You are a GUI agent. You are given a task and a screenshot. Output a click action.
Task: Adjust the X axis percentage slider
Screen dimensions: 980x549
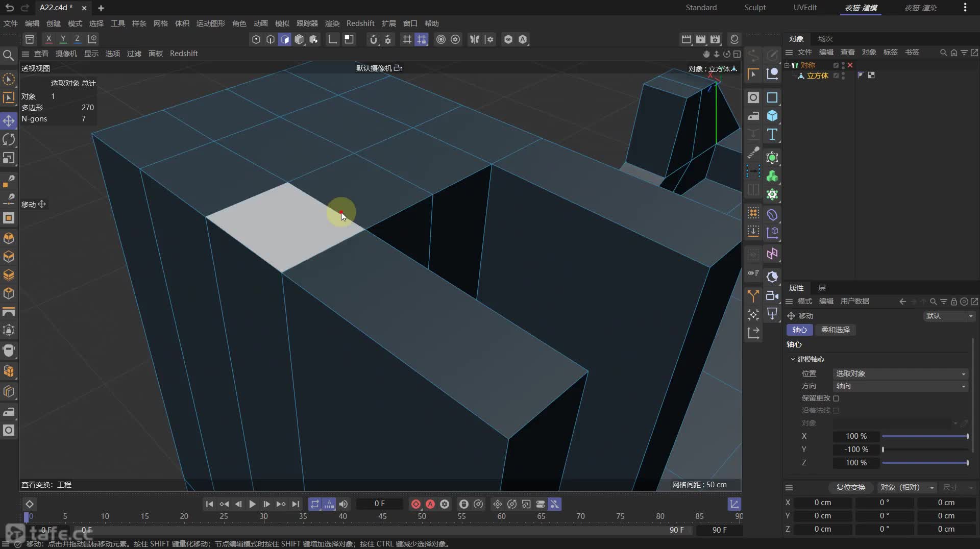pyautogui.click(x=925, y=436)
